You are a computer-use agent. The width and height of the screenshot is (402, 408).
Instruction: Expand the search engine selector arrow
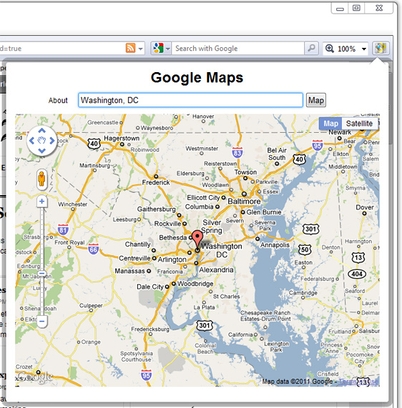pos(168,49)
